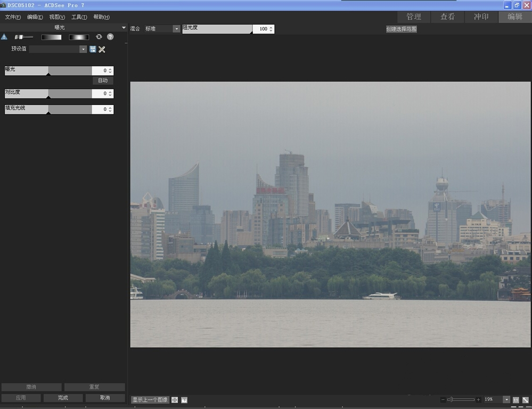Click the 自动 auto exposure button
532x409 pixels.
pos(103,80)
